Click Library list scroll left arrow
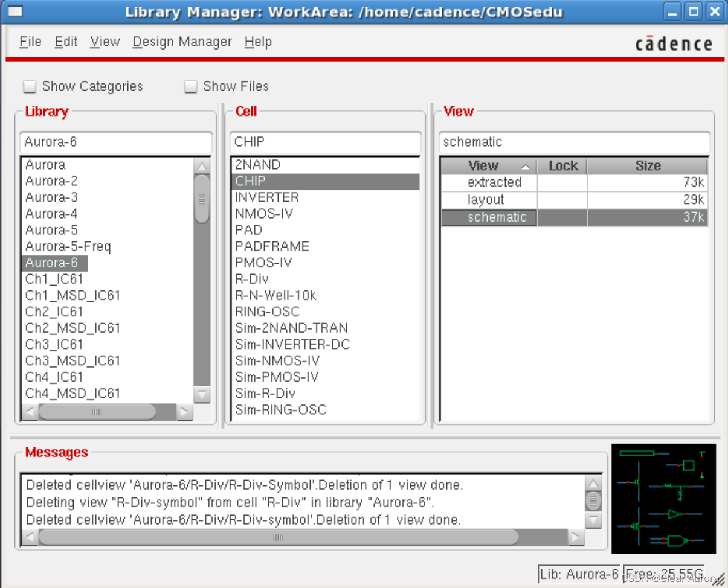 click(x=29, y=412)
